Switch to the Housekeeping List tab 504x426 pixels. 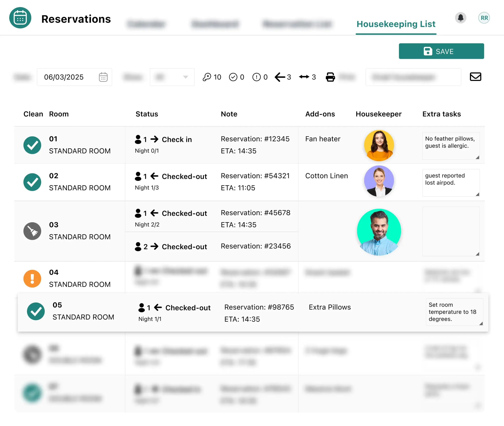396,24
